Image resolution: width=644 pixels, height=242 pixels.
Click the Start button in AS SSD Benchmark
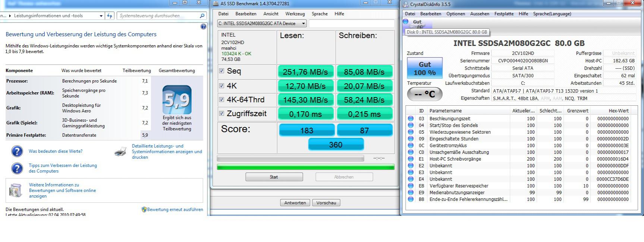(274, 177)
